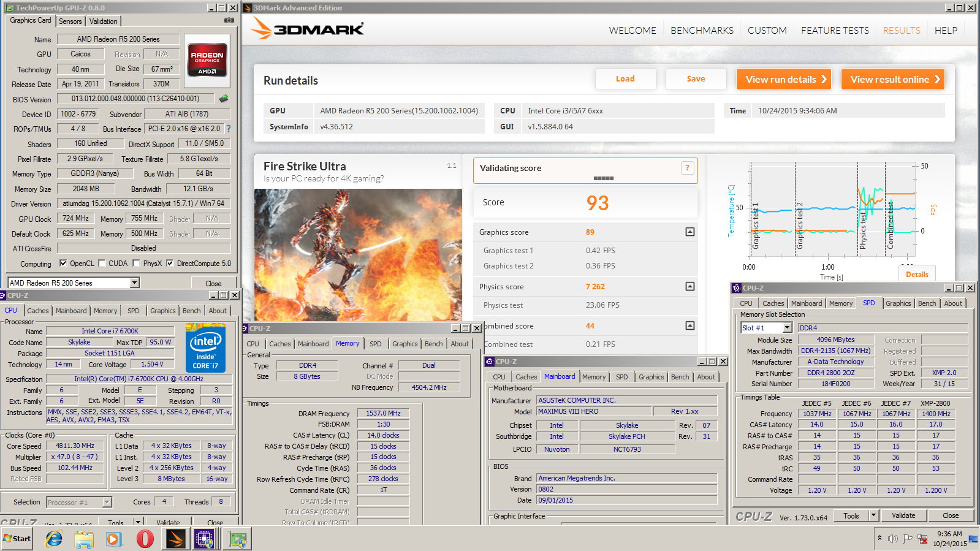Click the Load button in Run details
This screenshot has height=551, width=980.
point(625,79)
